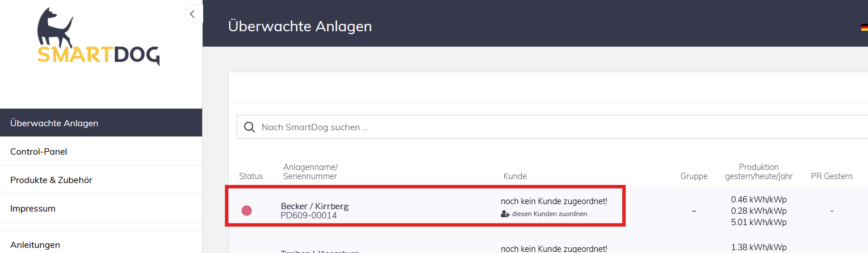Click the add-user icon beside "diesen Kunden zuordnen"
The width and height of the screenshot is (868, 253).
tap(505, 214)
